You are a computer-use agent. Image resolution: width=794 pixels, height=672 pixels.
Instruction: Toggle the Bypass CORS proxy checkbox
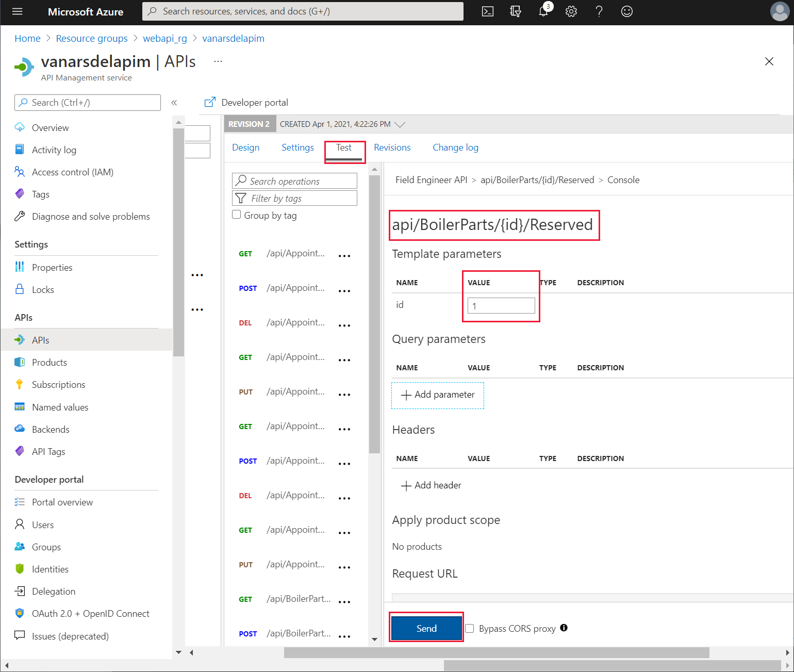[470, 628]
